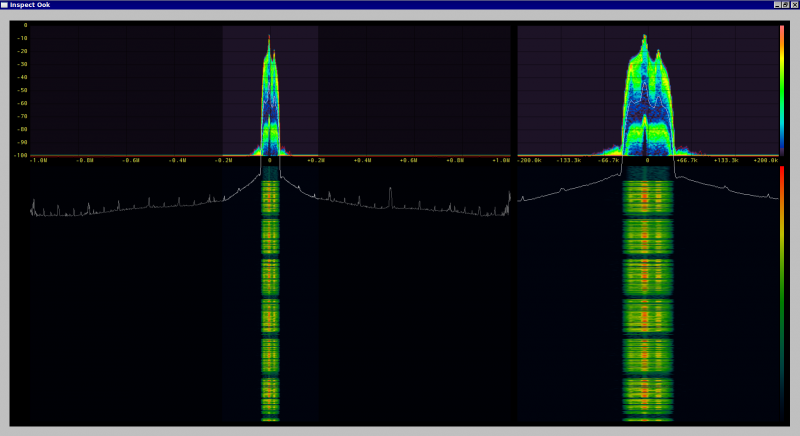
Task: Click the +200.0k label on zoomed axis
Action: coord(766,160)
